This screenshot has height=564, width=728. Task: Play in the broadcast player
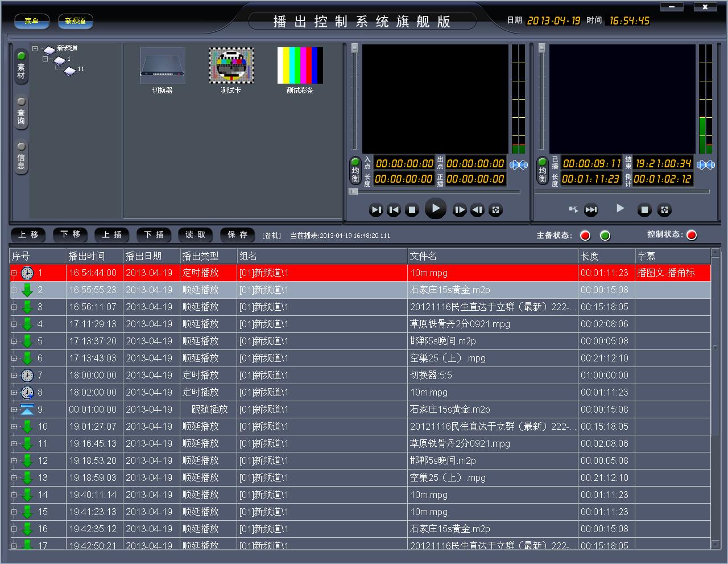point(621,208)
